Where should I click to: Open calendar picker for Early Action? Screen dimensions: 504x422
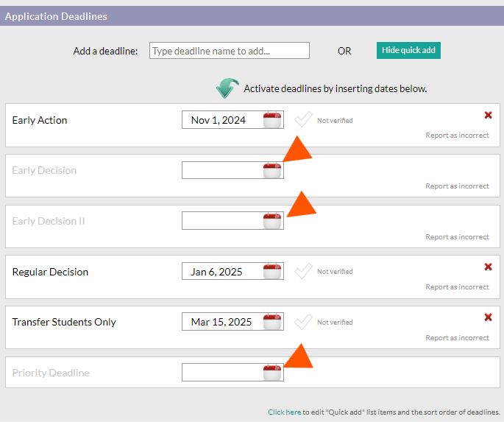point(272,120)
